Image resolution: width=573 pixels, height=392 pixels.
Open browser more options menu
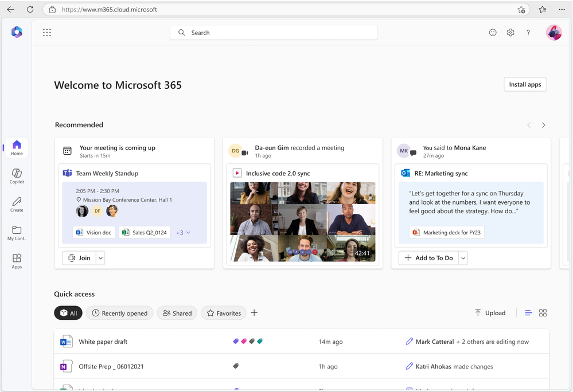562,10
